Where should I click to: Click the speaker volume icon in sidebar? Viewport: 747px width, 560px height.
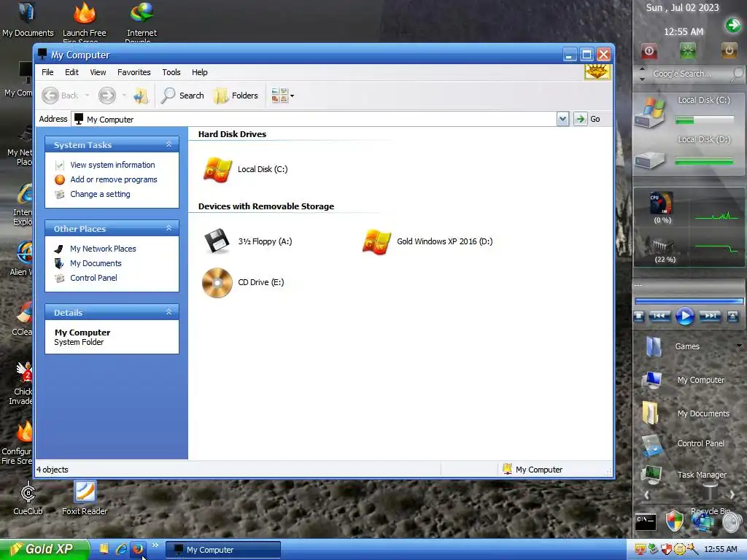click(x=732, y=522)
